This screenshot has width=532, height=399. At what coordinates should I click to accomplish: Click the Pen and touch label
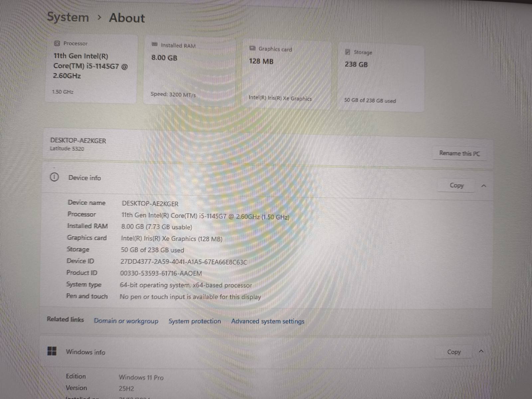87,296
